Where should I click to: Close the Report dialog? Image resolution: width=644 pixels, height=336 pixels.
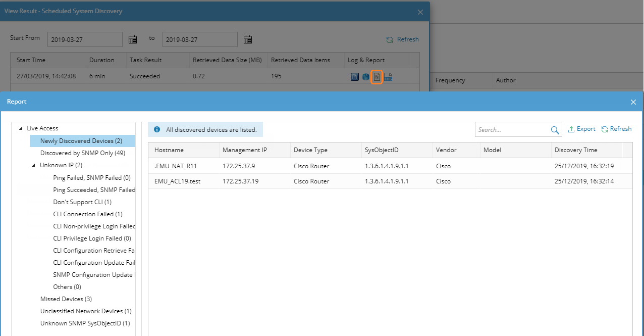click(633, 102)
